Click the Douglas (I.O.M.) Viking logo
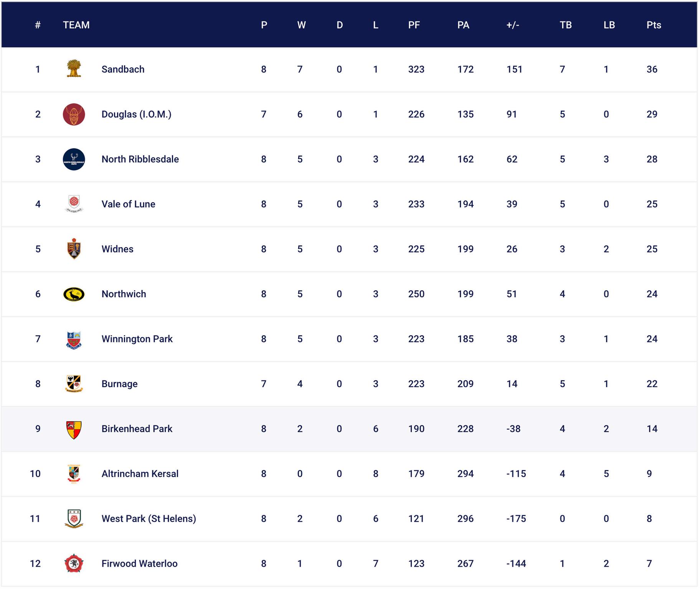 click(x=74, y=114)
